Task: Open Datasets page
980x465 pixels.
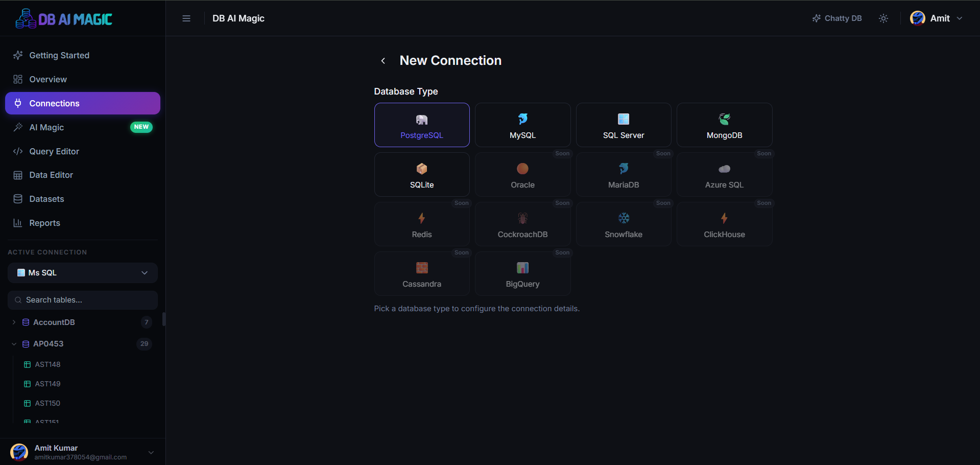Action: point(83,199)
